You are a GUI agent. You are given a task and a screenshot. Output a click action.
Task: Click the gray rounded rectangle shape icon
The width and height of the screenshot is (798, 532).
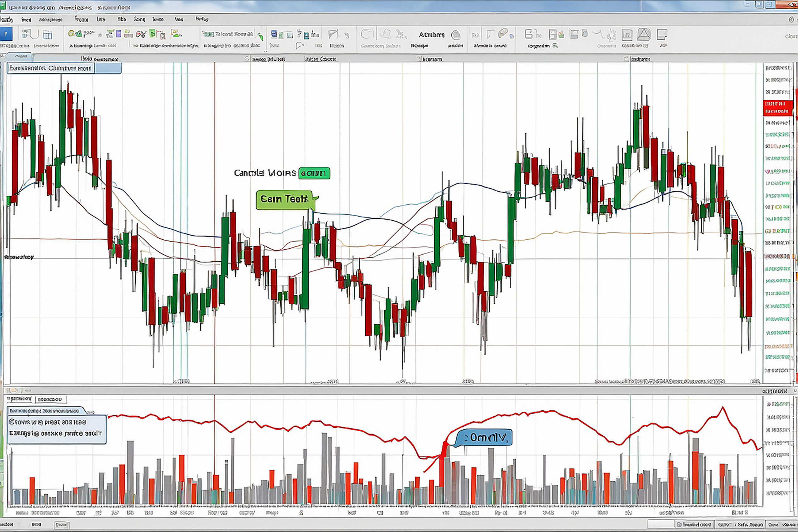(367, 34)
